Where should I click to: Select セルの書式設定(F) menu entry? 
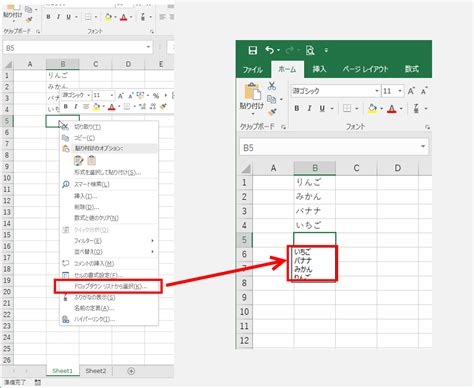[x=98, y=275]
